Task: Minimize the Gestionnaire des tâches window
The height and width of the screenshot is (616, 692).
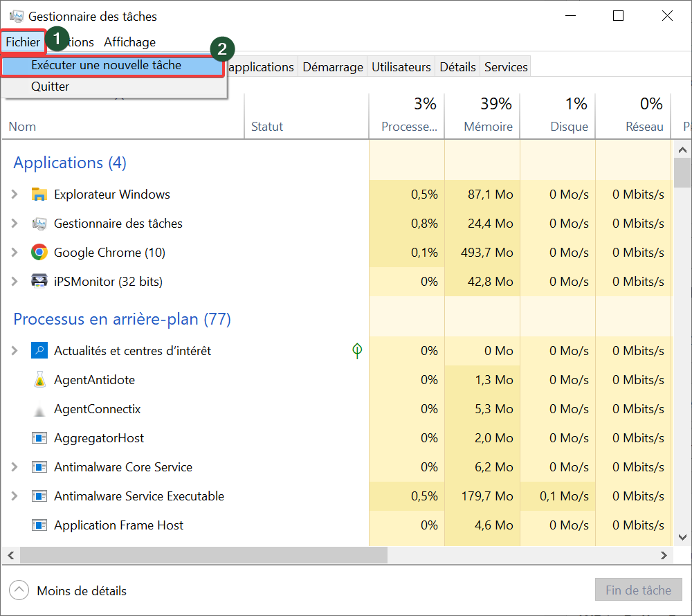Action: tap(571, 16)
